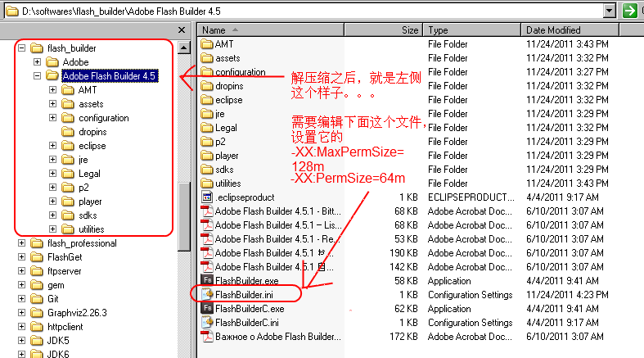Click PDF icon of 4.5.1 – Lis... file
Image resolution: width=644 pixels, height=358 pixels.
coord(207,224)
